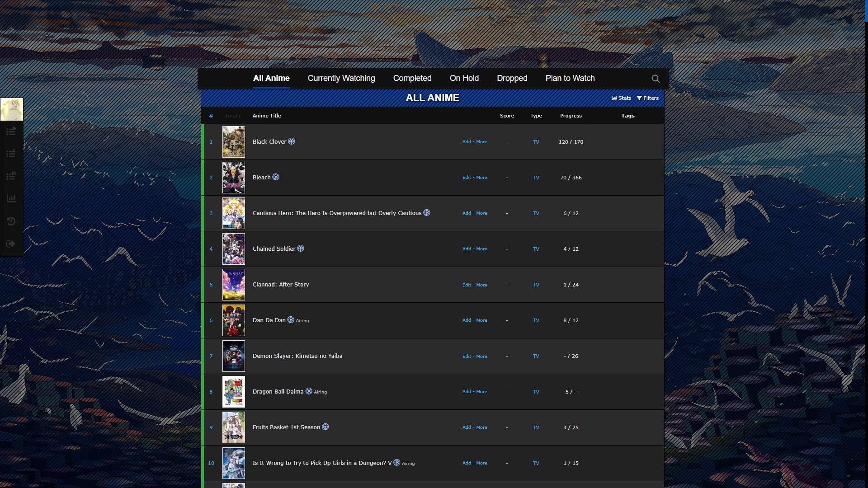Open Demon Slayer: Kimetsu no Yaiba title

pyautogui.click(x=297, y=356)
